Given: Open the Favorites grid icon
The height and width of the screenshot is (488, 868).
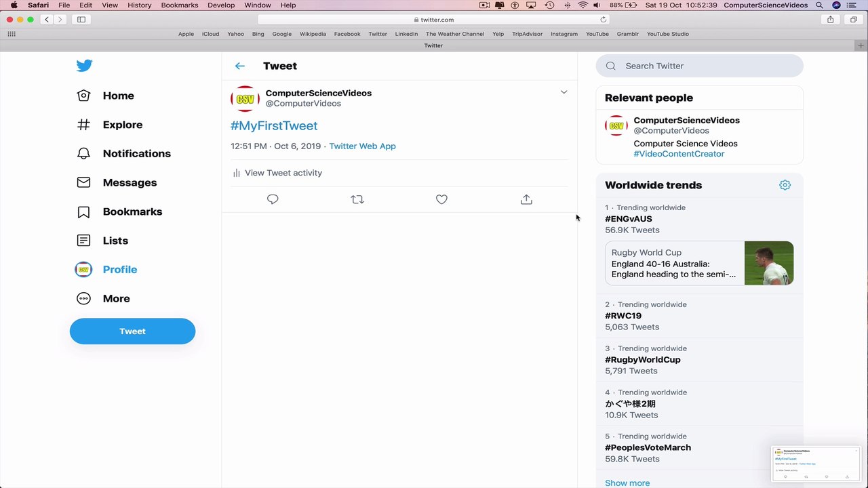Looking at the screenshot, I should 12,34.
